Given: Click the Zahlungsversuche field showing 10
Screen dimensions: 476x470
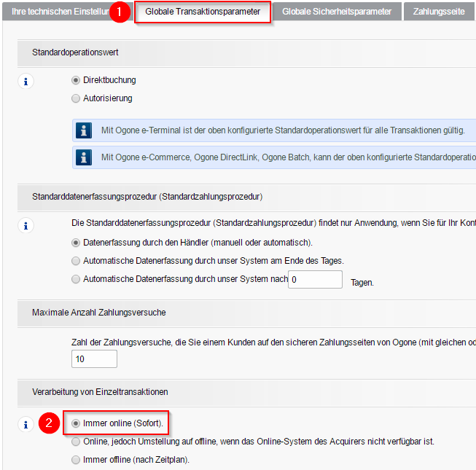Looking at the screenshot, I should 94,359.
